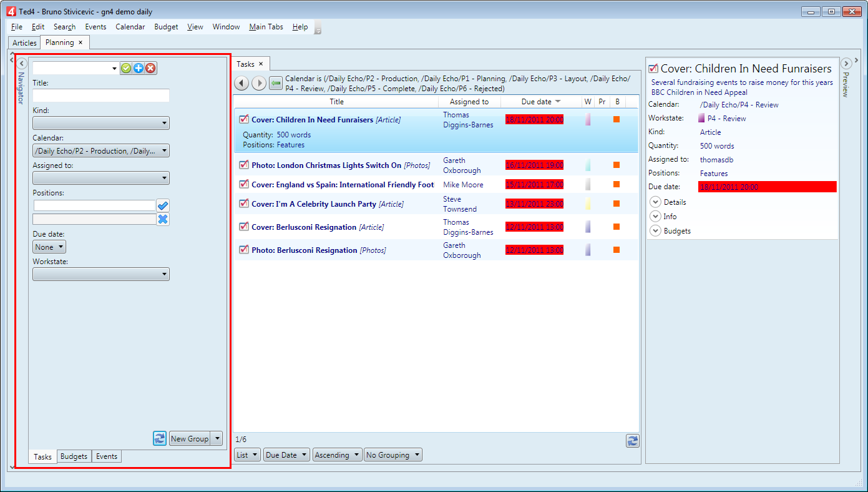This screenshot has width=868, height=492.
Task: Open the Calendar menu
Action: pos(130,27)
